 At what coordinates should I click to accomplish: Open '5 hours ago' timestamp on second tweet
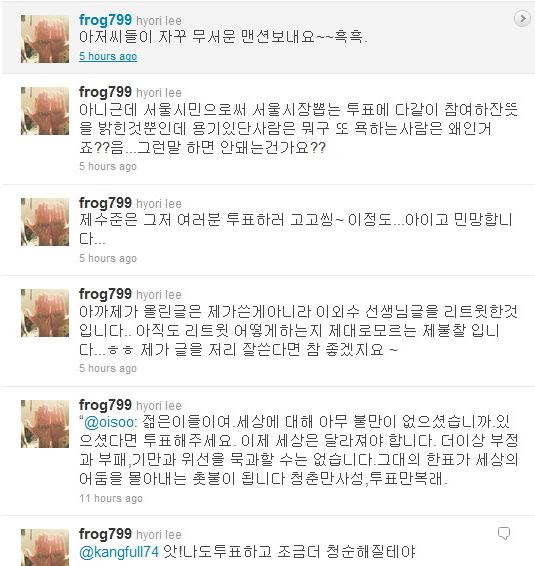coord(108,166)
